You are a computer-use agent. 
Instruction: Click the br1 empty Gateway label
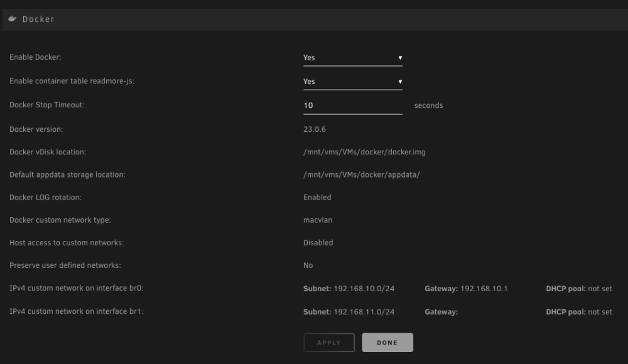(x=441, y=312)
